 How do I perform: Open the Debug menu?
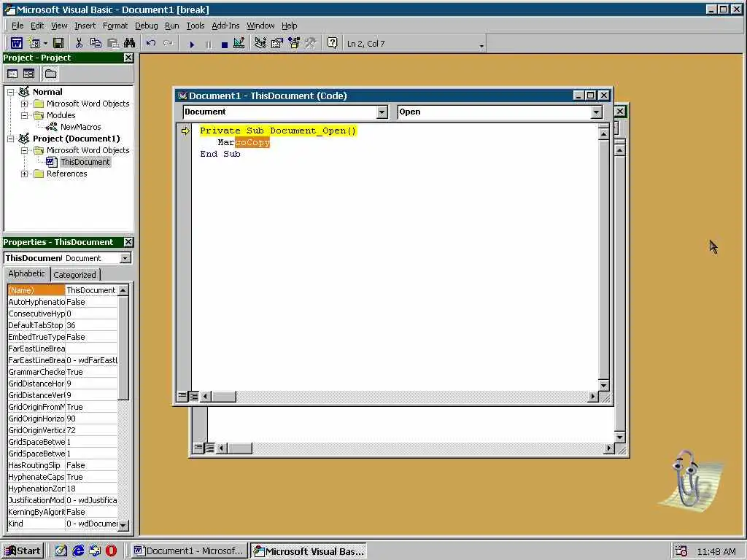point(146,26)
